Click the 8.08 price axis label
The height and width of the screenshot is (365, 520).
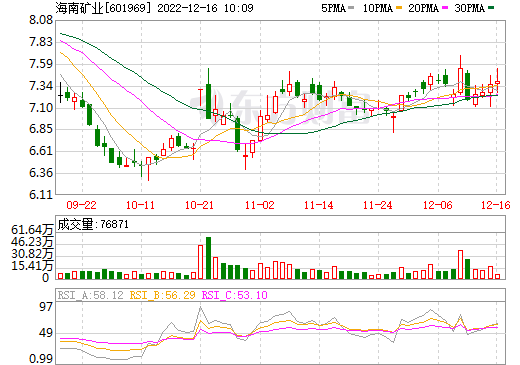tap(41, 20)
